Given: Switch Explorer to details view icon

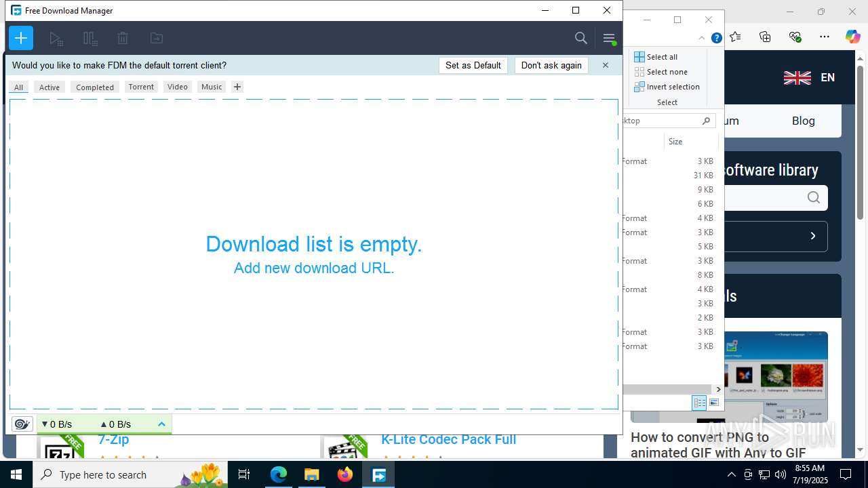Looking at the screenshot, I should (x=699, y=403).
